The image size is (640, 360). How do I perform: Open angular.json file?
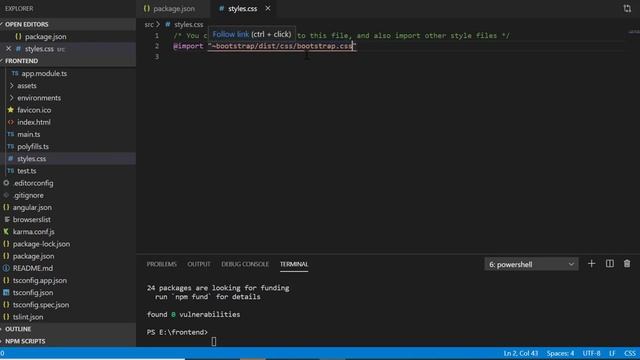coord(32,207)
